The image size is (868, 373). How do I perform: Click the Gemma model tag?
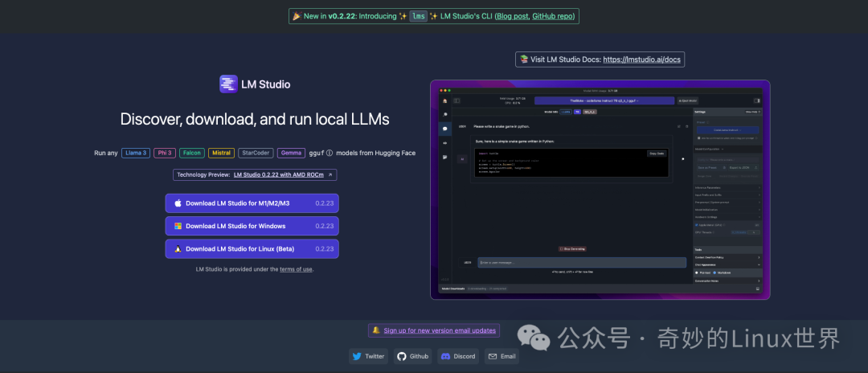pos(291,154)
